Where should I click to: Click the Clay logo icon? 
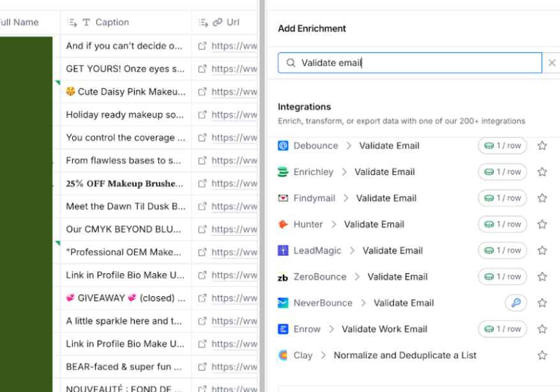point(283,355)
